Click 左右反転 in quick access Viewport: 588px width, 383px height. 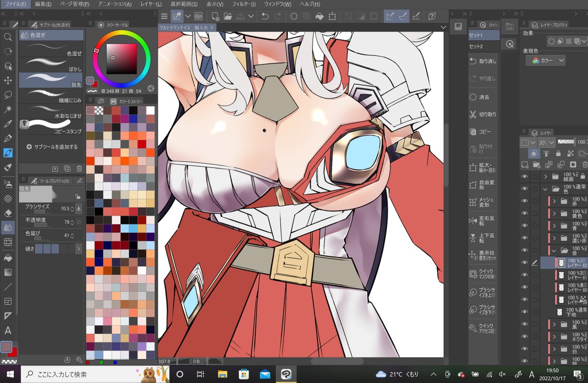[484, 220]
